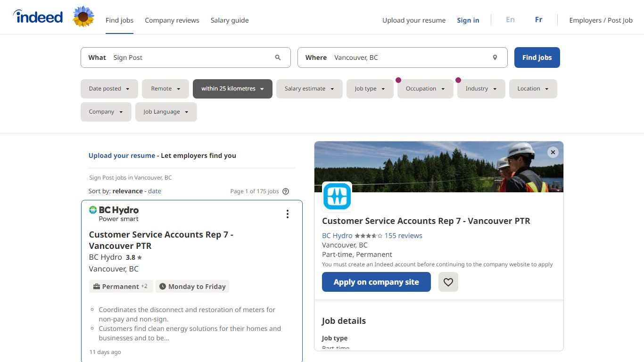Open the Salary guide page
The image size is (644, 362).
(230, 20)
